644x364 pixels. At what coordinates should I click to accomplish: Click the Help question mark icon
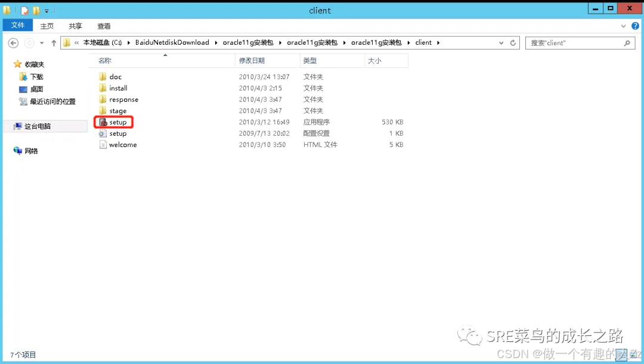tap(636, 26)
